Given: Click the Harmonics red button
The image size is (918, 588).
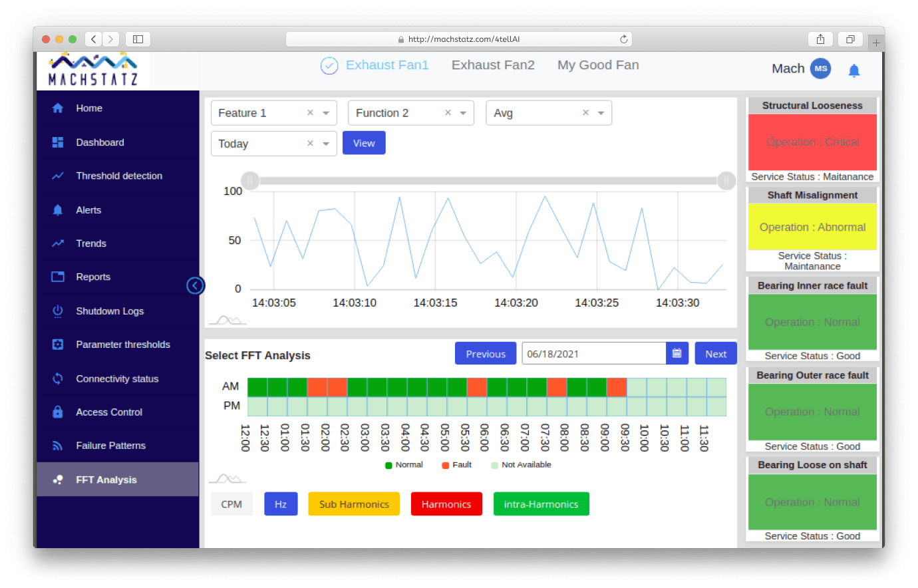Looking at the screenshot, I should click(x=446, y=504).
